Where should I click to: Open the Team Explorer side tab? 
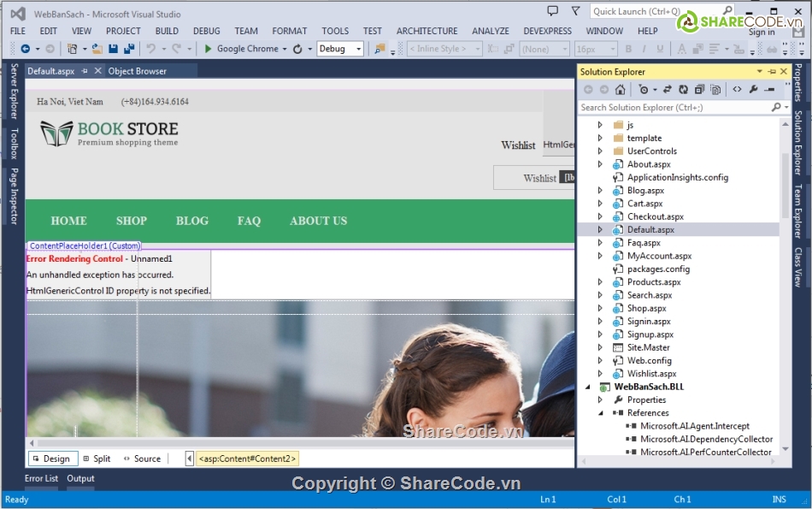coord(798,211)
